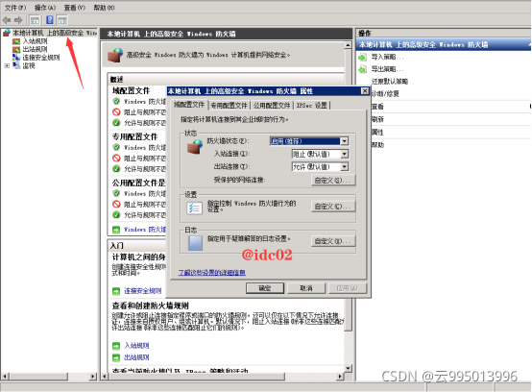Click the 导出策略 icon in actions pane
532x392 pixels.
(x=362, y=69)
